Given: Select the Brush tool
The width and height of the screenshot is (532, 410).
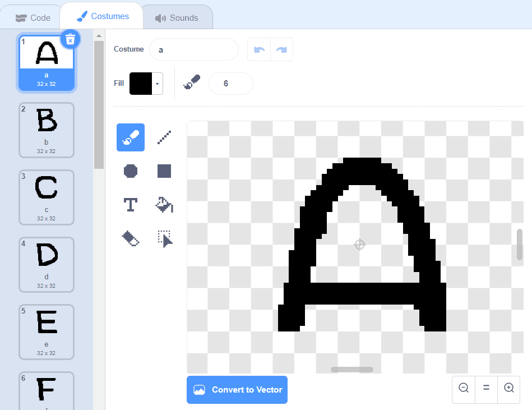Looking at the screenshot, I should point(130,137).
